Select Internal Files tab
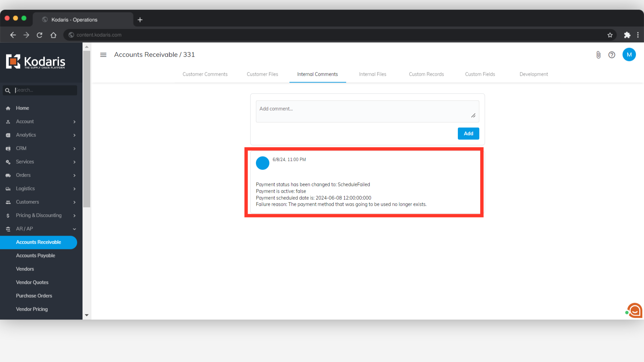Screen dimensions: 644x362 372,74
